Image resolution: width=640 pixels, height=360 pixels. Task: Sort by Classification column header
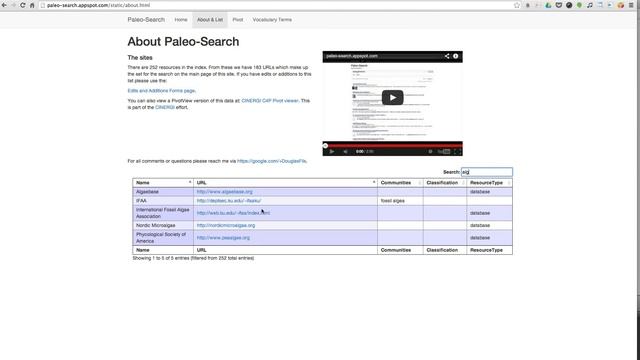click(445, 183)
